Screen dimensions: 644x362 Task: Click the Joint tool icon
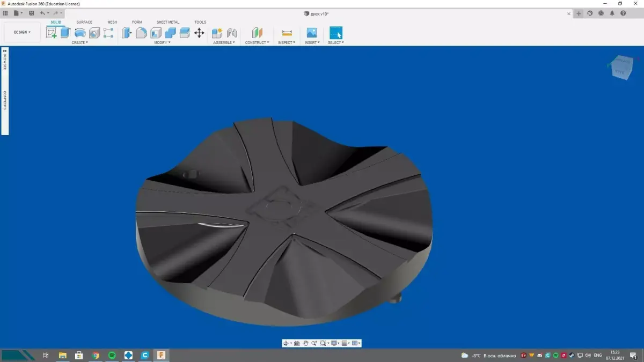pos(232,33)
